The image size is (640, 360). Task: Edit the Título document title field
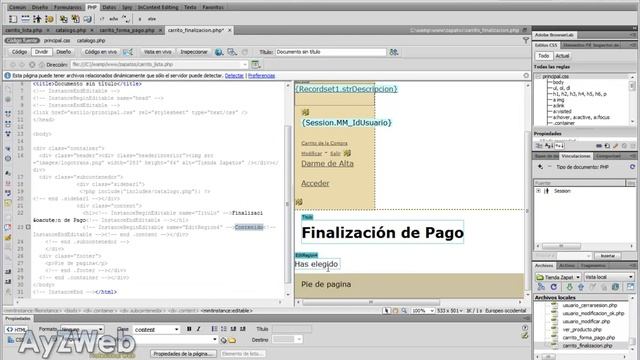[331, 52]
